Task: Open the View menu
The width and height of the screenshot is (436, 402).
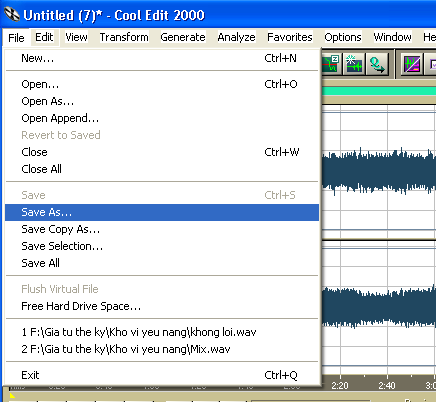Action: point(76,37)
